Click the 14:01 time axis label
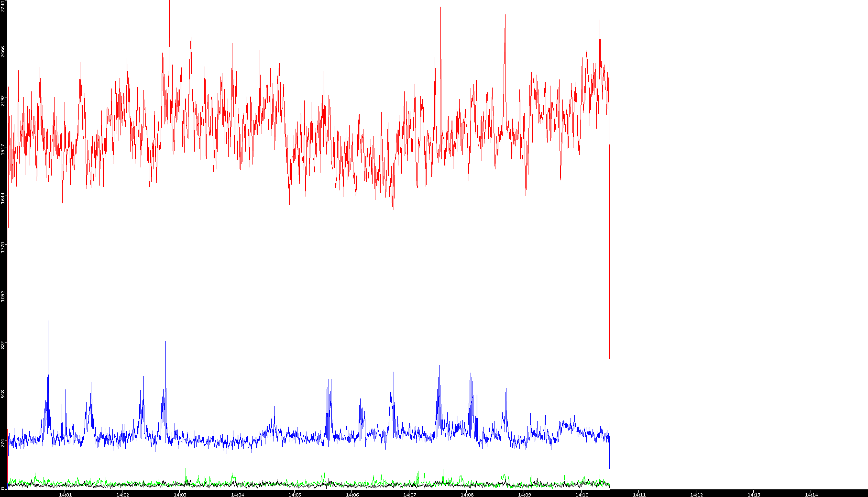Screen dimensions: 868x497 tap(65, 495)
